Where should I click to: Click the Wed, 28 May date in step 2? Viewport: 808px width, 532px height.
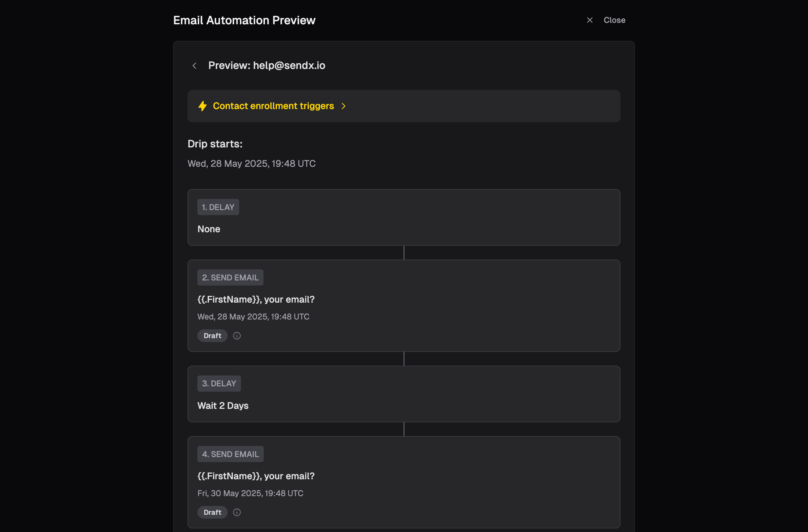point(253,317)
